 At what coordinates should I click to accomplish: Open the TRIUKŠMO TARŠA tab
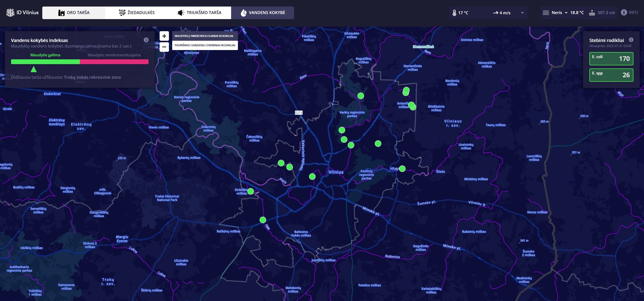coord(200,13)
